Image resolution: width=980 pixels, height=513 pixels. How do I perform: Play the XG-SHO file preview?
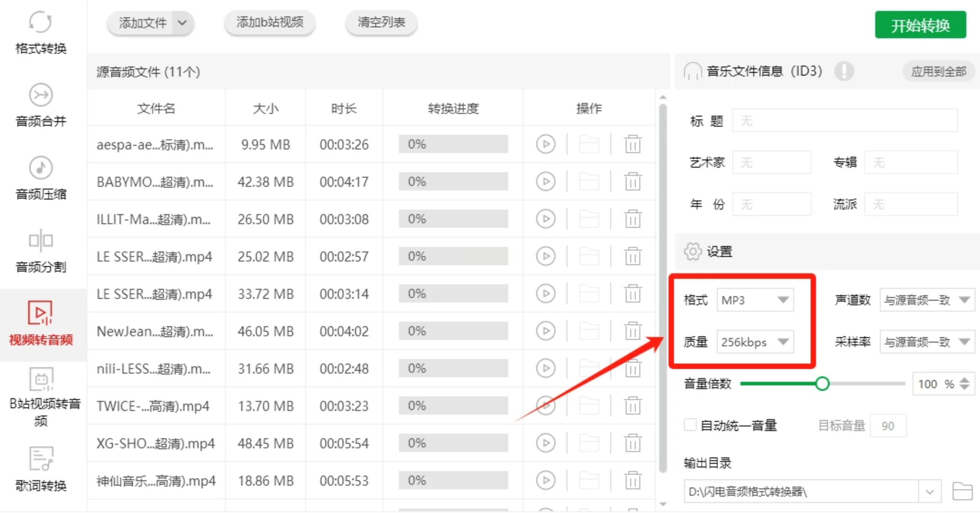click(546, 443)
